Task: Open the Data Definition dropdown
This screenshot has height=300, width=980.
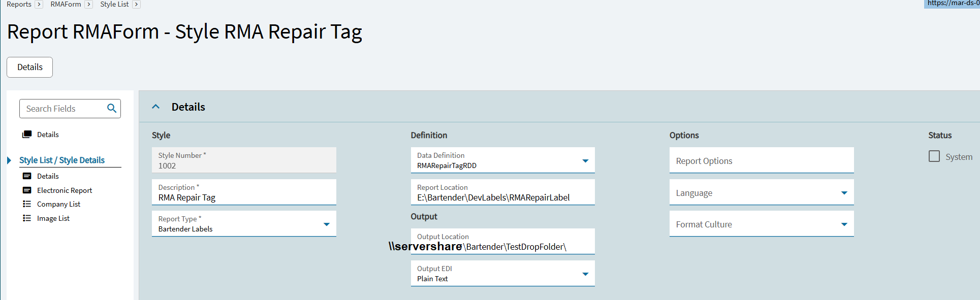Action: pos(585,161)
